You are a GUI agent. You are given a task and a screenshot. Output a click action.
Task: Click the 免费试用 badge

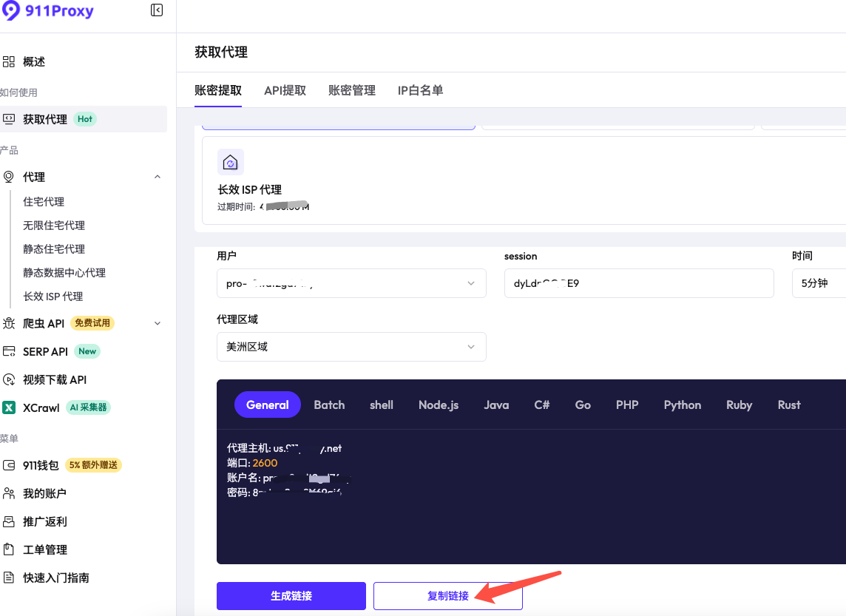[x=92, y=323]
